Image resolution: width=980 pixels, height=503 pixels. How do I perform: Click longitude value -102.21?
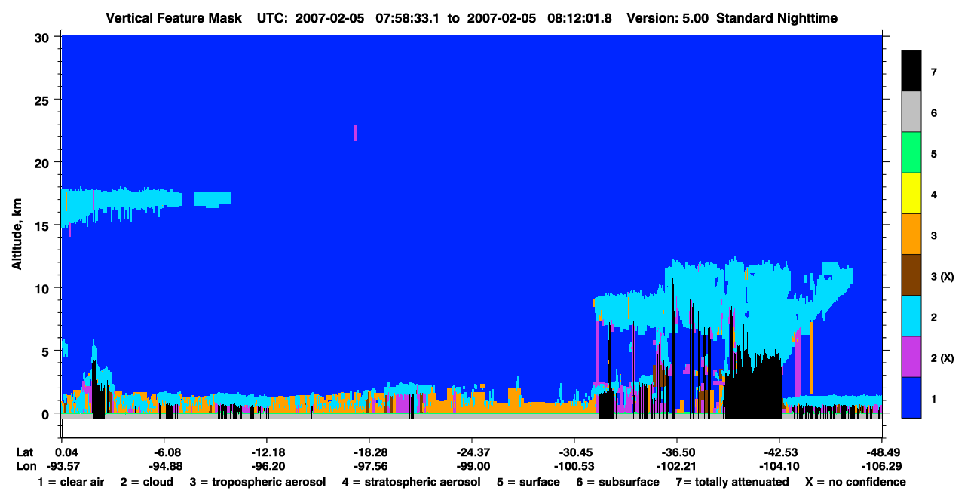pyautogui.click(x=677, y=466)
